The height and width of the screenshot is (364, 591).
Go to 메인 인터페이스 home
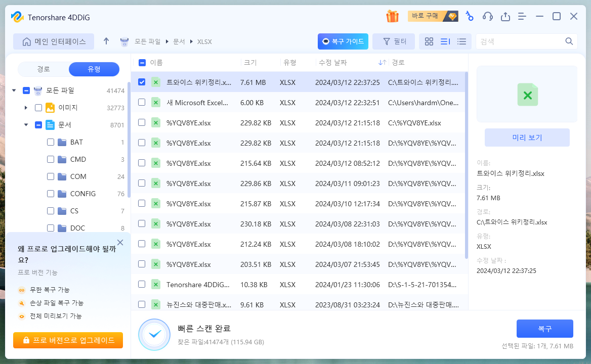click(x=54, y=41)
